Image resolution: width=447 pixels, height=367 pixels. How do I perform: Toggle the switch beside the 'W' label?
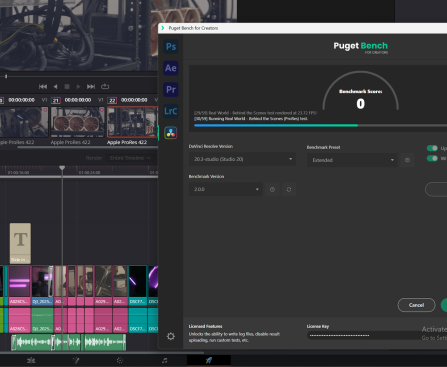point(432,158)
